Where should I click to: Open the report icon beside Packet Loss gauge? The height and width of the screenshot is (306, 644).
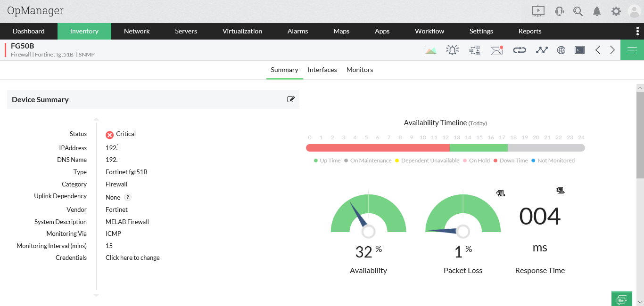pos(500,193)
